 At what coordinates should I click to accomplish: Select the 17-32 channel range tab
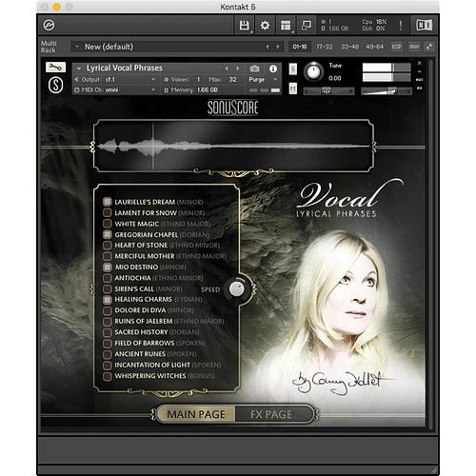click(x=325, y=47)
